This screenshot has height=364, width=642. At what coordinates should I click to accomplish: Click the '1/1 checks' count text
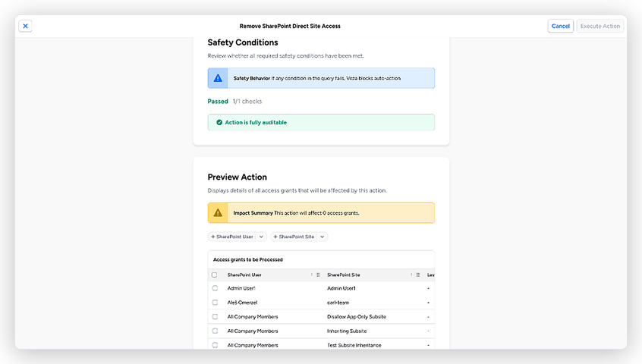click(x=247, y=102)
